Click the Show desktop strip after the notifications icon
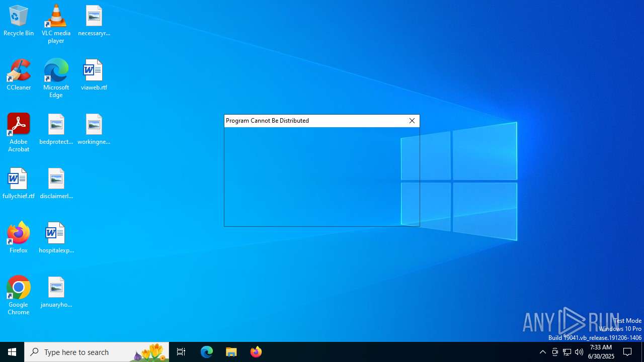 [642, 352]
